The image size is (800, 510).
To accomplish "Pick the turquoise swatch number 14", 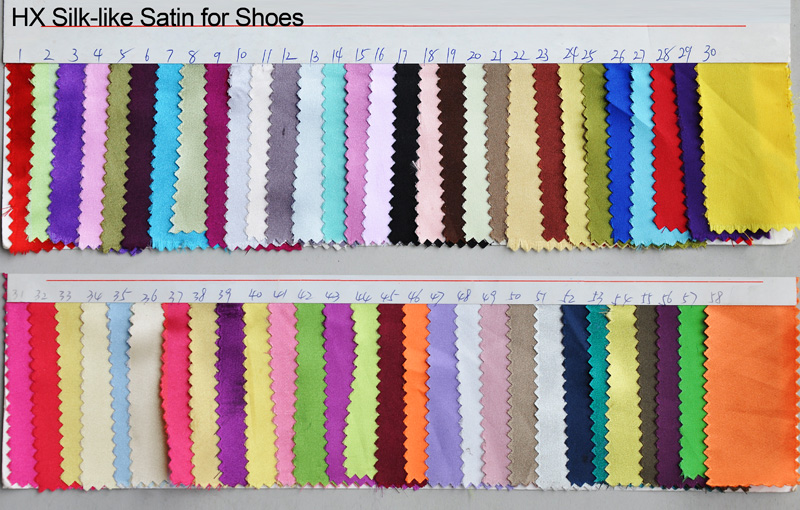I will pyautogui.click(x=334, y=152).
